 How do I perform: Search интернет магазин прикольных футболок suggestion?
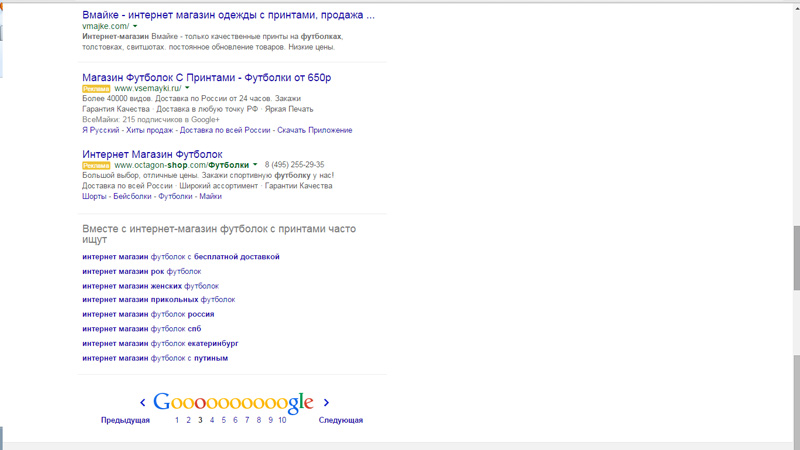point(159,299)
